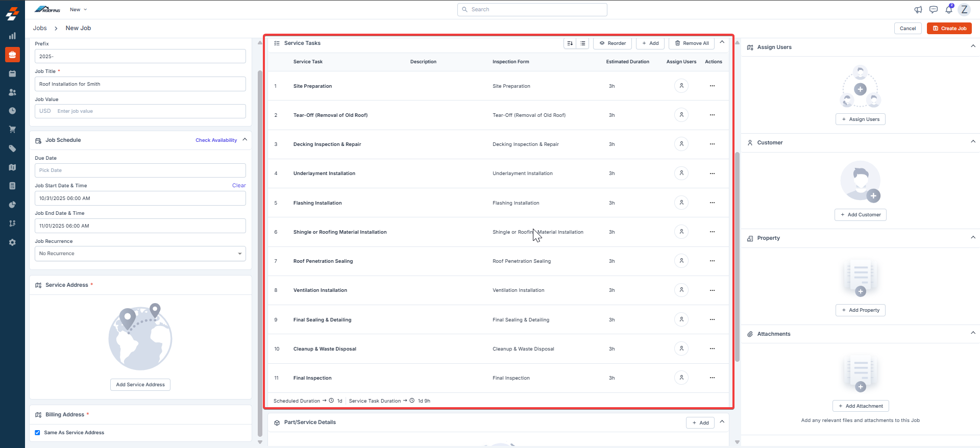Collapse the Attachments panel
The width and height of the screenshot is (980, 448).
[973, 333]
